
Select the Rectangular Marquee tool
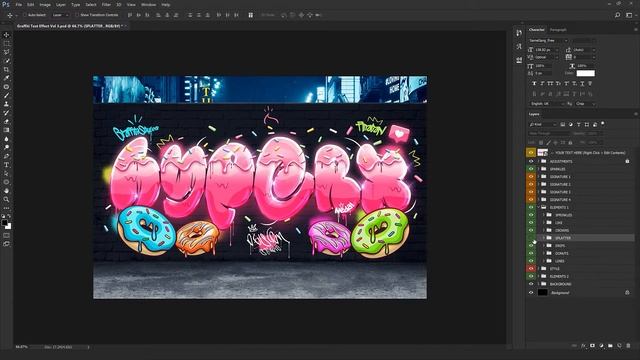pos(6,43)
